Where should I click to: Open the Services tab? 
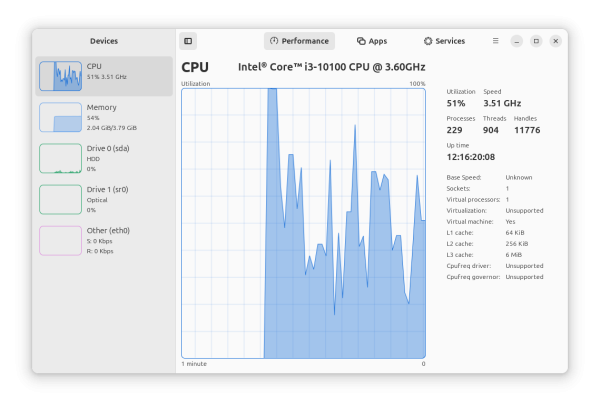pyautogui.click(x=444, y=41)
